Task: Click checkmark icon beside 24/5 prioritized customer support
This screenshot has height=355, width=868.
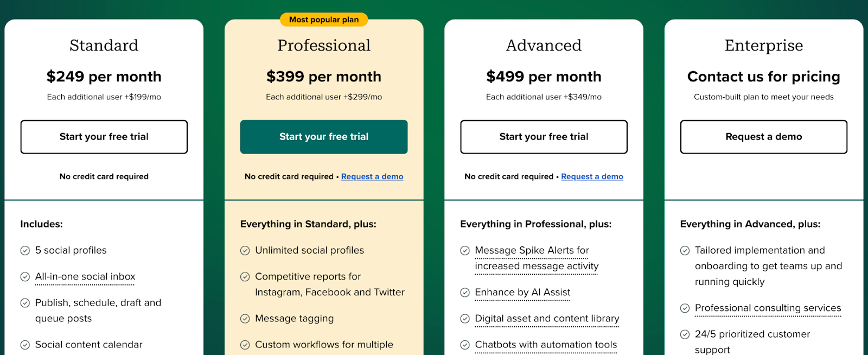Action: tap(685, 334)
